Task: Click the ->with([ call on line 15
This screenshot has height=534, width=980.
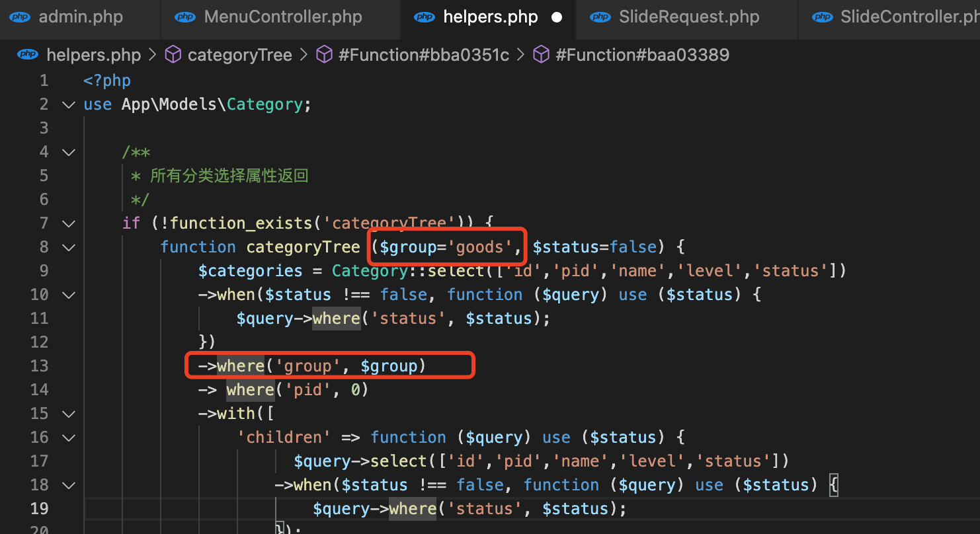Action: point(236,414)
